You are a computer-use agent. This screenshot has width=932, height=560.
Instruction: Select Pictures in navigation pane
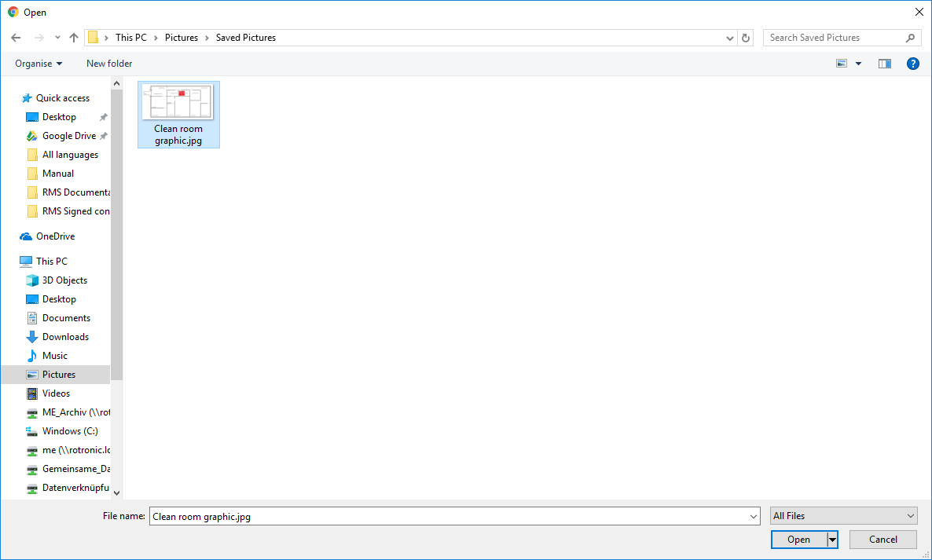(56, 375)
